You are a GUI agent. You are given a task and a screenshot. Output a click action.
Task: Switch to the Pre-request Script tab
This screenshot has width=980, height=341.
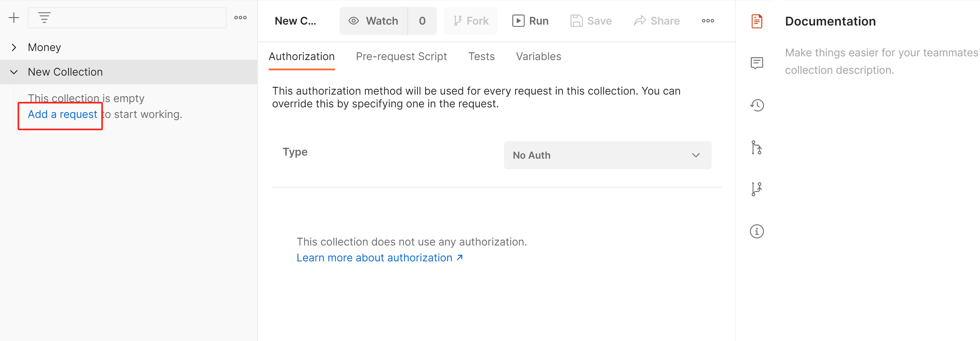coord(401,56)
